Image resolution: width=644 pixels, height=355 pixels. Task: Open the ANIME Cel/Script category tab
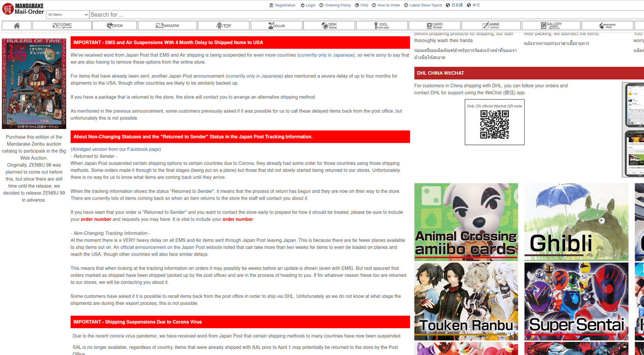491,26
